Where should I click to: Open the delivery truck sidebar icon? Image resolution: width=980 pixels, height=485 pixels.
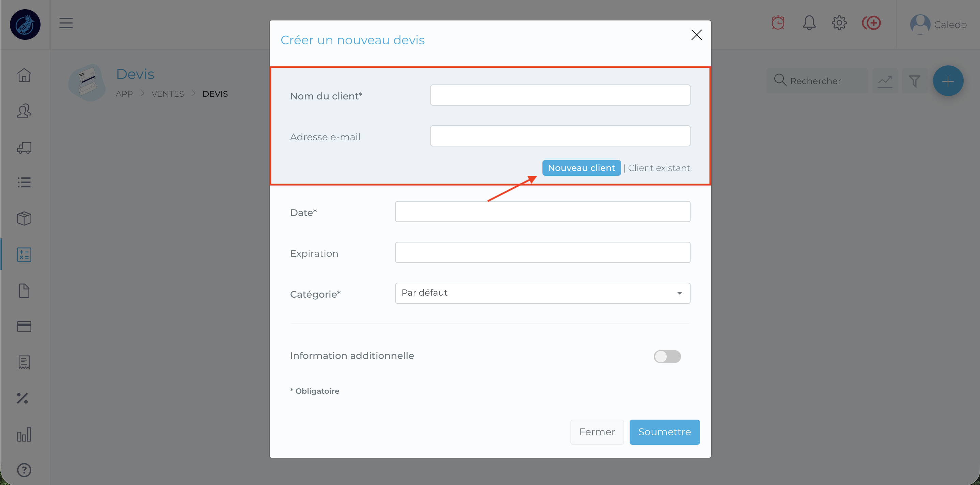point(24,147)
